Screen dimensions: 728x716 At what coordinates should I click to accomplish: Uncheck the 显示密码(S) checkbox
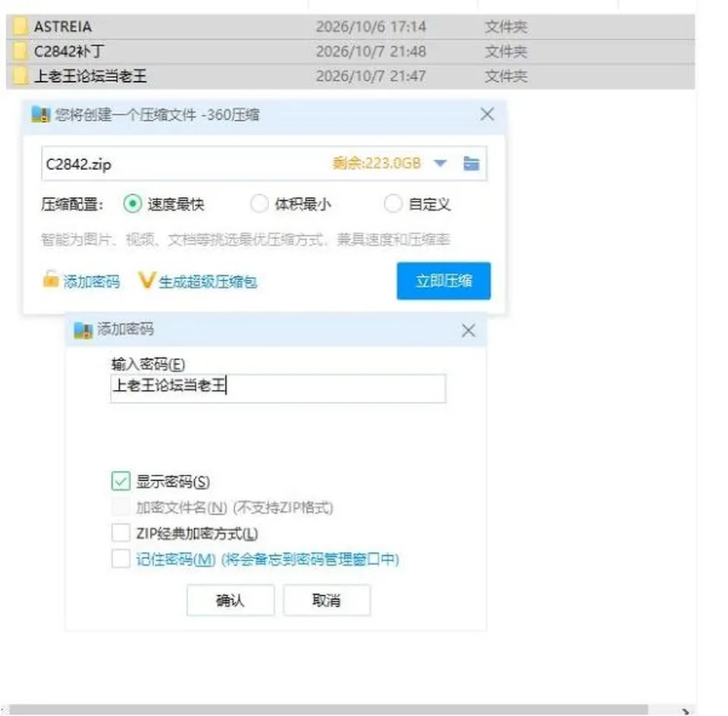tap(121, 481)
